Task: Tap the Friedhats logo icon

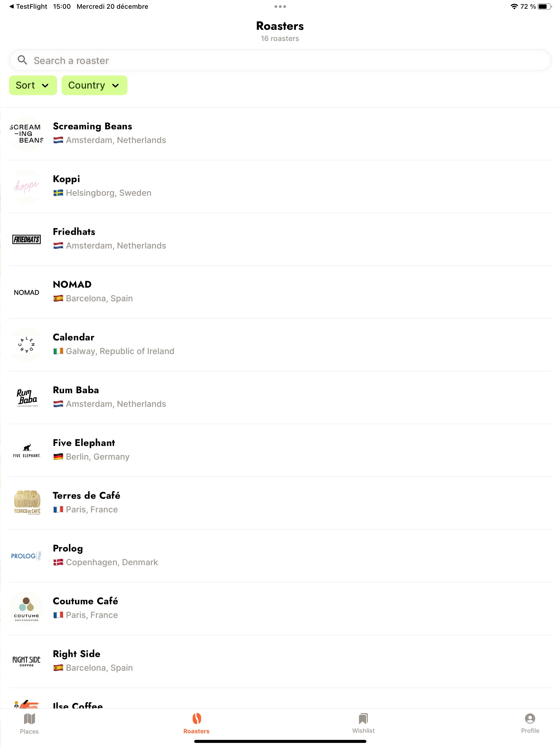Action: pos(27,240)
